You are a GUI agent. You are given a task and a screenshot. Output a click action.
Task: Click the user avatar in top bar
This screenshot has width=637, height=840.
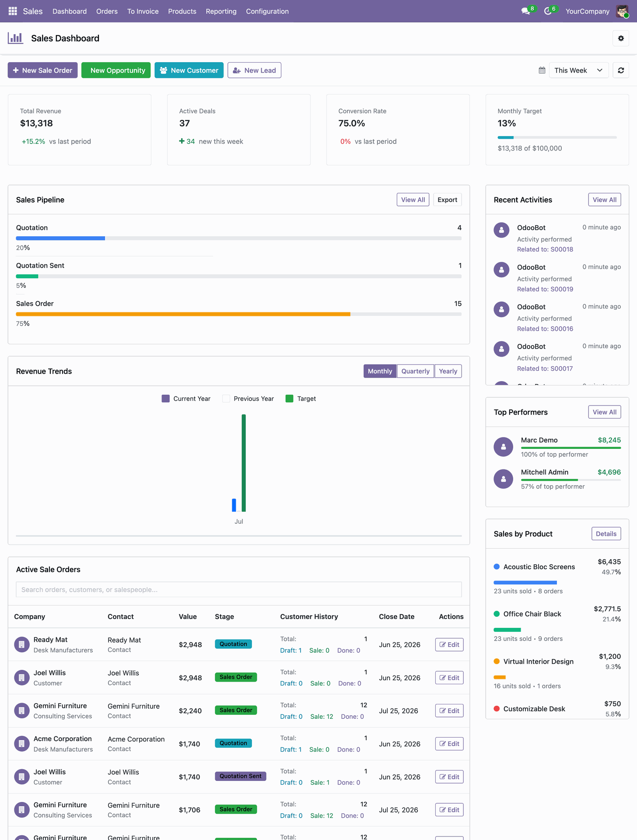622,11
